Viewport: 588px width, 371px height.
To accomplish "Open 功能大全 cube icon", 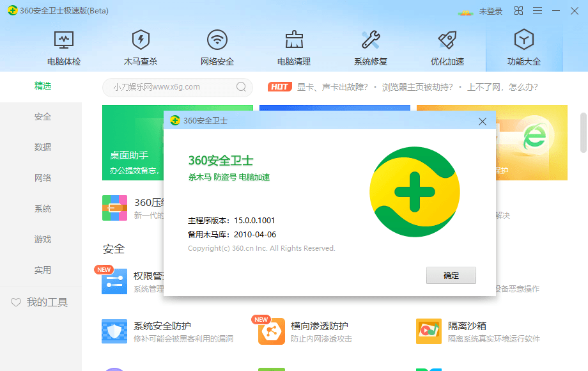I will click(524, 40).
